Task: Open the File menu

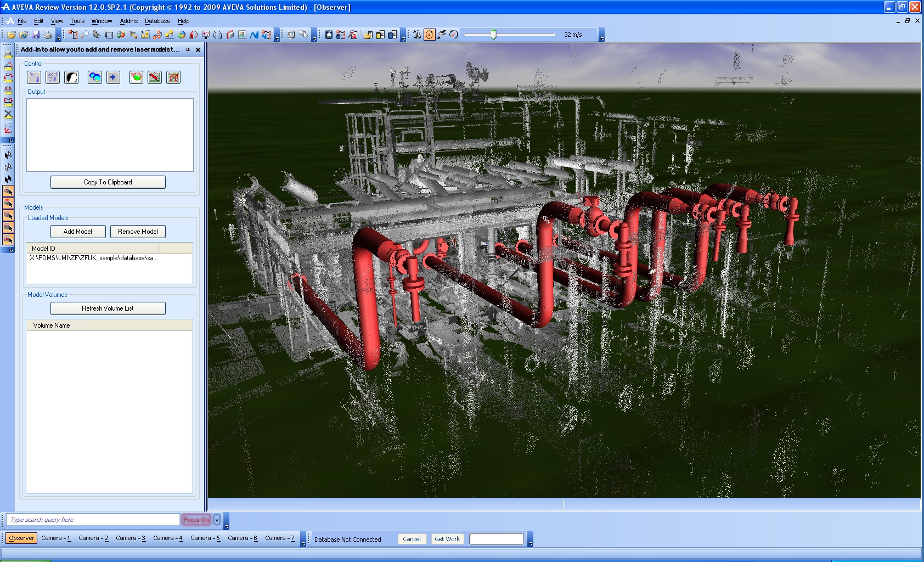Action: tap(22, 21)
